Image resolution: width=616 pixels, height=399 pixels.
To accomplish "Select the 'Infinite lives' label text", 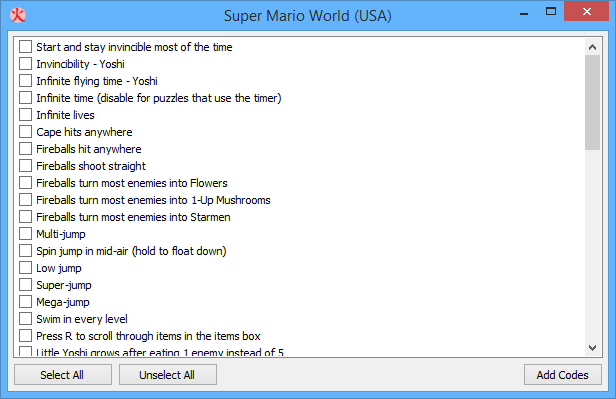I will tap(65, 115).
